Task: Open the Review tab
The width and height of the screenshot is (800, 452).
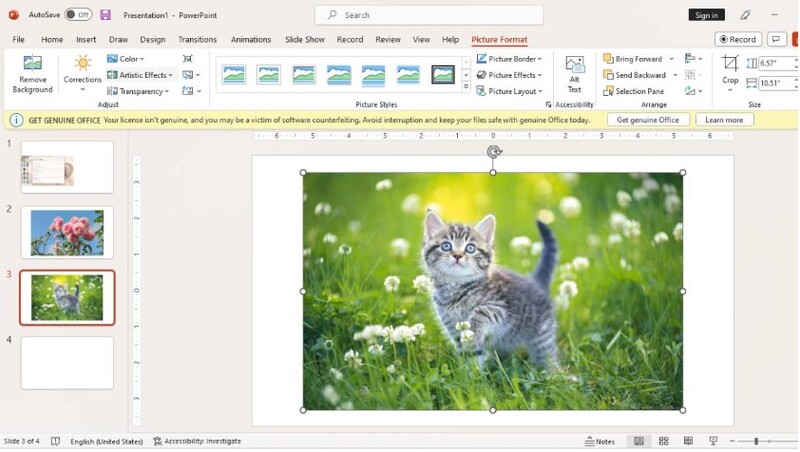Action: (x=388, y=39)
